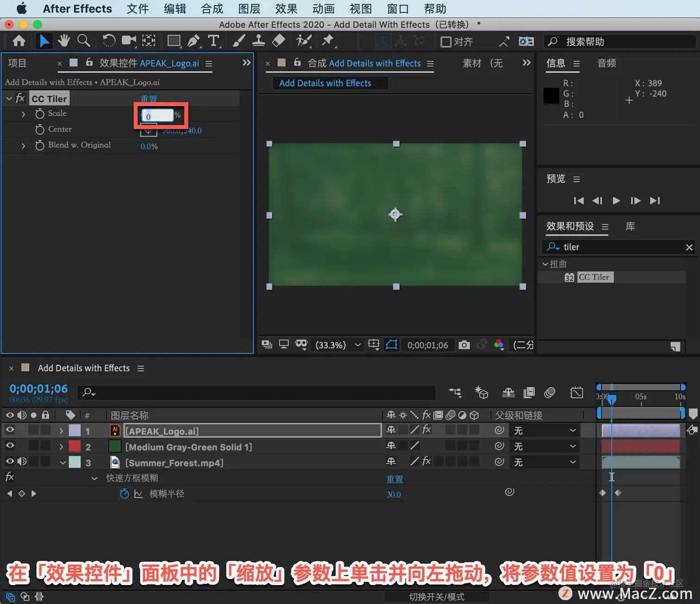Open parent dropdown for APEAK_Logo.ai layer

(545, 431)
